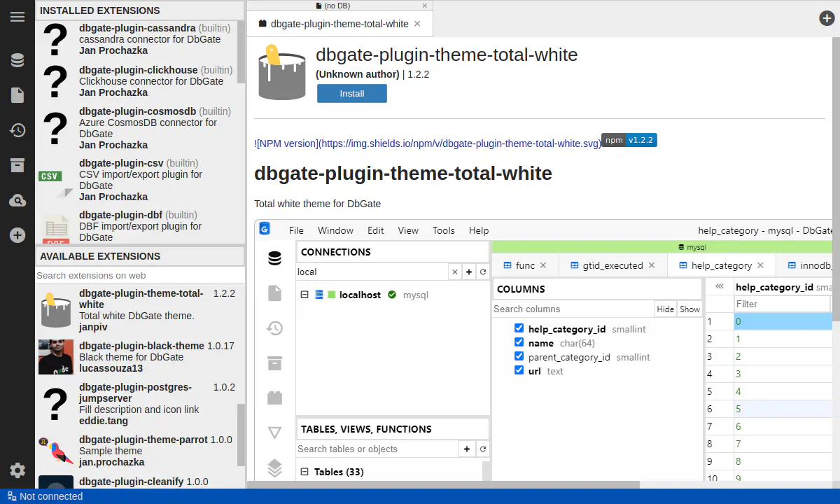Image resolution: width=840 pixels, height=504 pixels.
Task: Toggle the parent_category_id column checkbox
Action: click(x=519, y=356)
